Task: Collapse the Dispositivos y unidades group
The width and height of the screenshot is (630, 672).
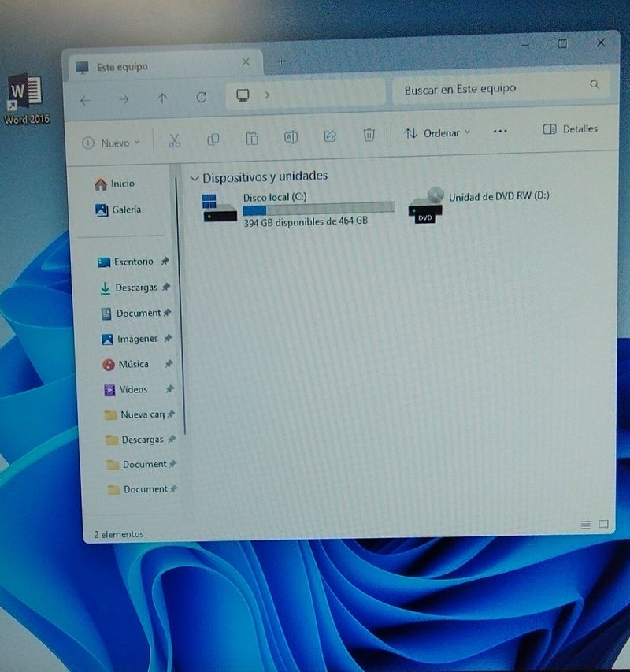Action: pyautogui.click(x=195, y=178)
